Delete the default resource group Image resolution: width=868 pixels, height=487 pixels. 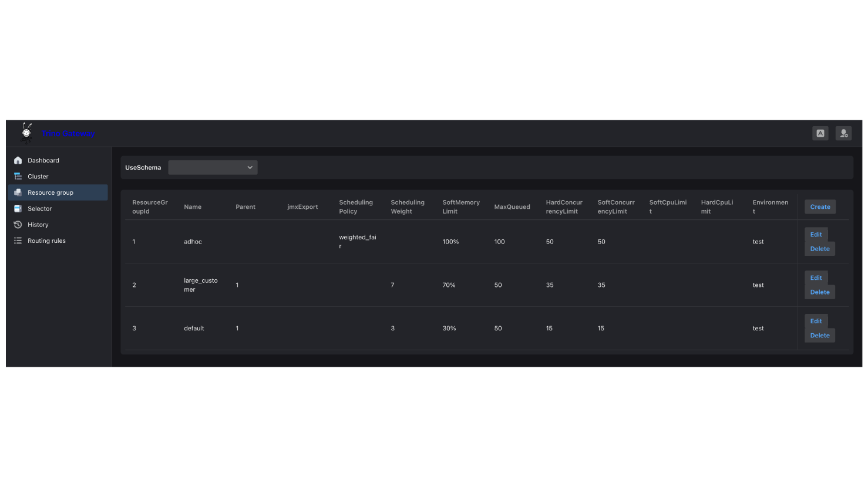point(819,336)
